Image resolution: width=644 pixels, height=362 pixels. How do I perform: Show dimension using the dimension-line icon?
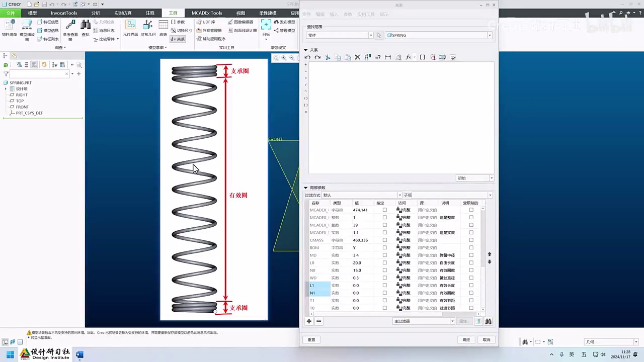(388, 57)
